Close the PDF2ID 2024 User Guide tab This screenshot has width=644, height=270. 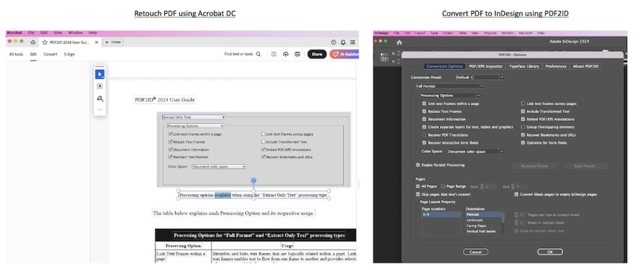pyautogui.click(x=96, y=42)
